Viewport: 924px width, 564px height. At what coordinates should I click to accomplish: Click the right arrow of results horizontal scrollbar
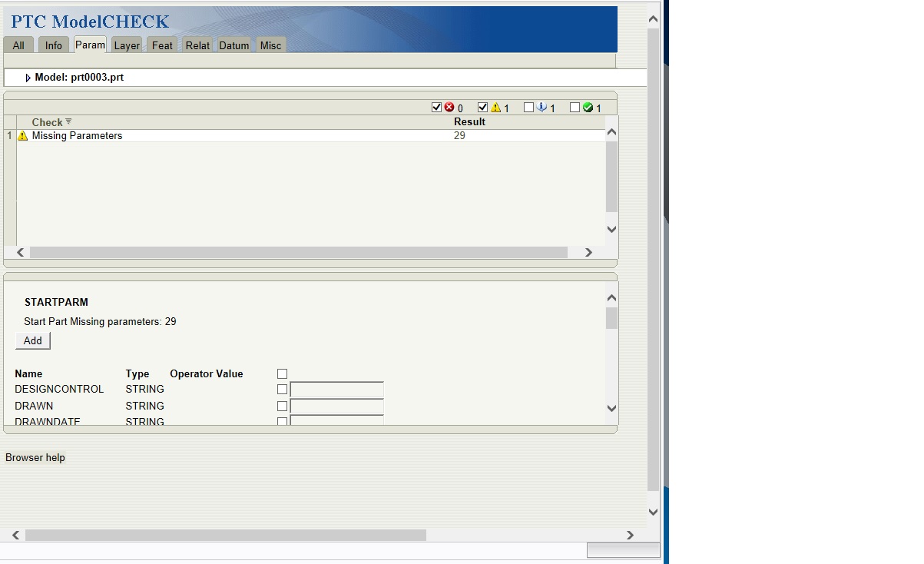pos(588,252)
